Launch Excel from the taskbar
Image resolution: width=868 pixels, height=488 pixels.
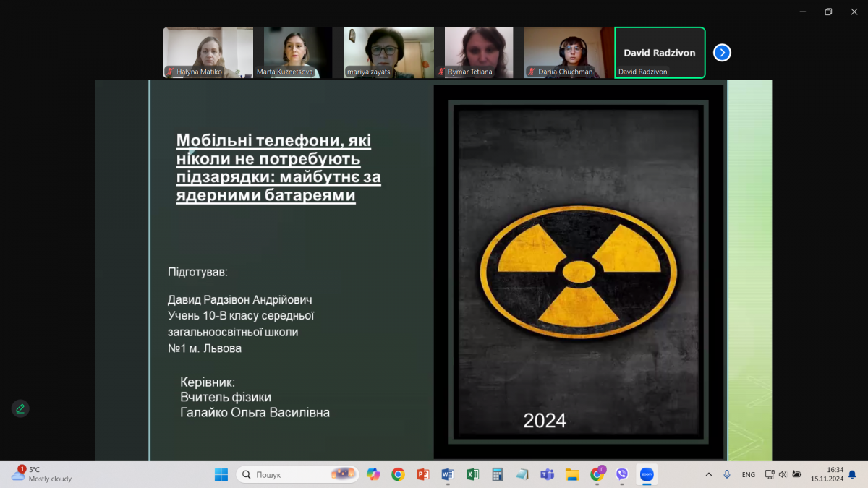coord(472,474)
